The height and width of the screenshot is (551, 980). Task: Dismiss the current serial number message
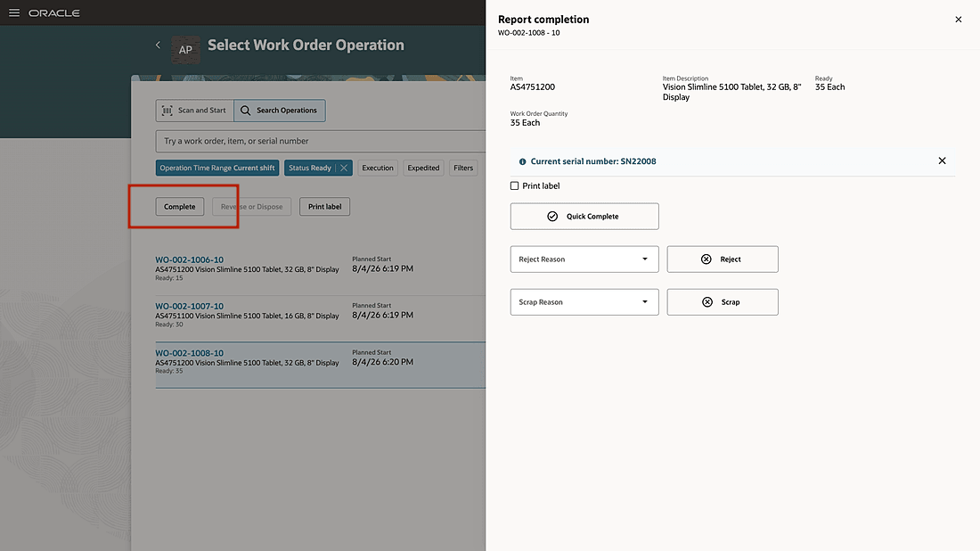click(x=942, y=160)
